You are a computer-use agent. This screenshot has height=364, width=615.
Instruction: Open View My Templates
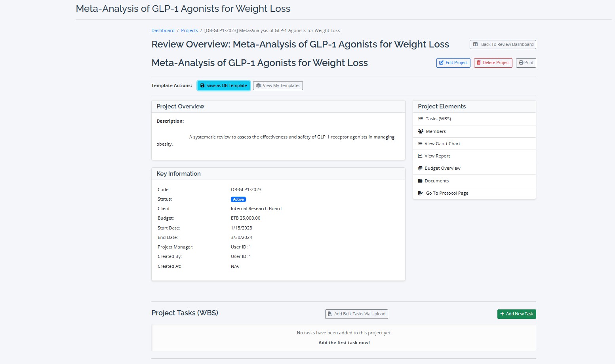[x=278, y=85]
